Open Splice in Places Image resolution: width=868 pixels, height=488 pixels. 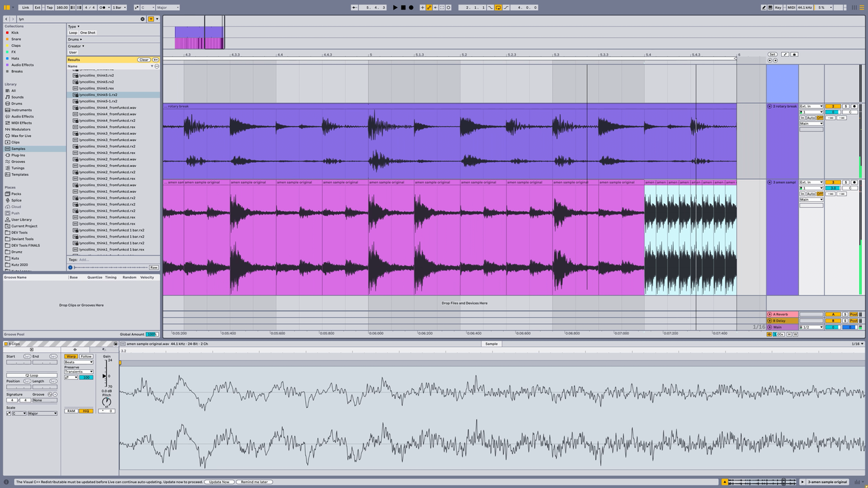click(16, 200)
